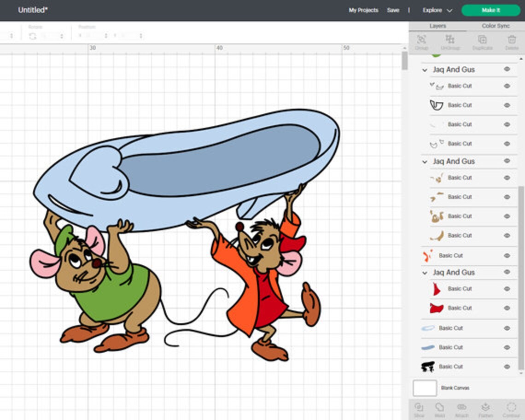Toggle visibility of the black Basic Cut layer
Viewport: 525px width, 420px height.
pos(507,367)
